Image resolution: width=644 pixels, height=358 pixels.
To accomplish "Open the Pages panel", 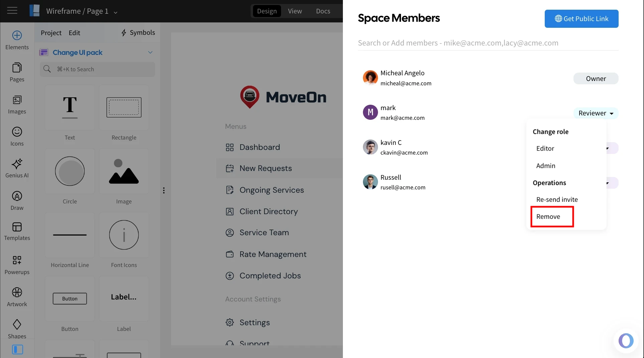I will click(17, 72).
